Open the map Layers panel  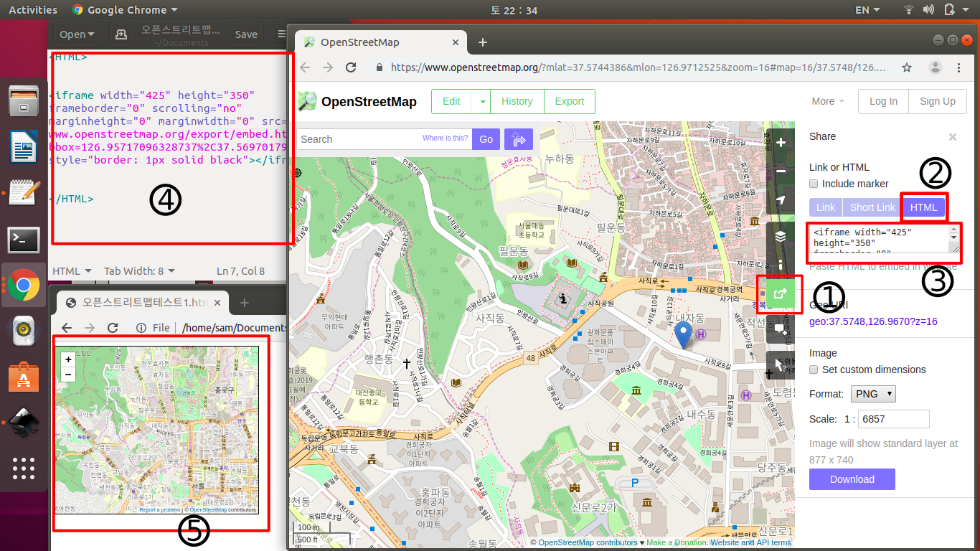(781, 236)
